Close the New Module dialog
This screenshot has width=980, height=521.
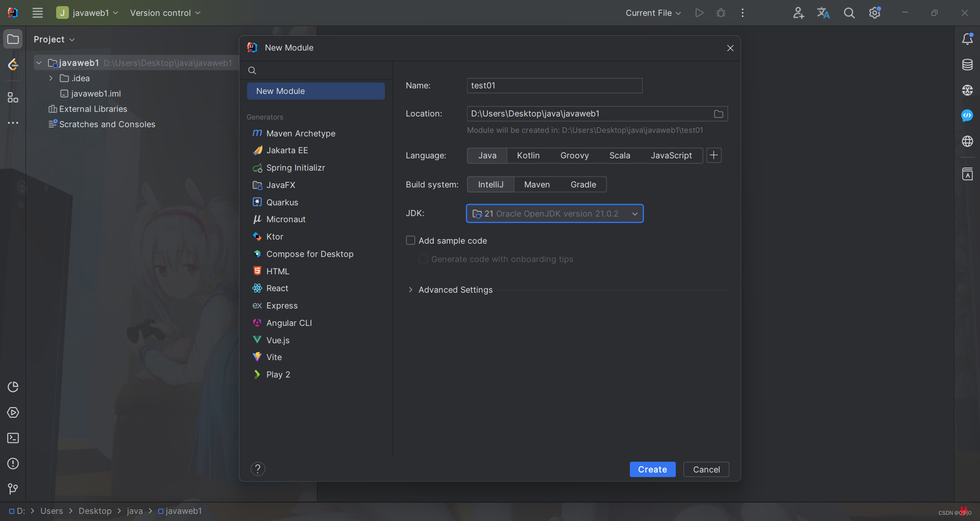[x=730, y=48]
